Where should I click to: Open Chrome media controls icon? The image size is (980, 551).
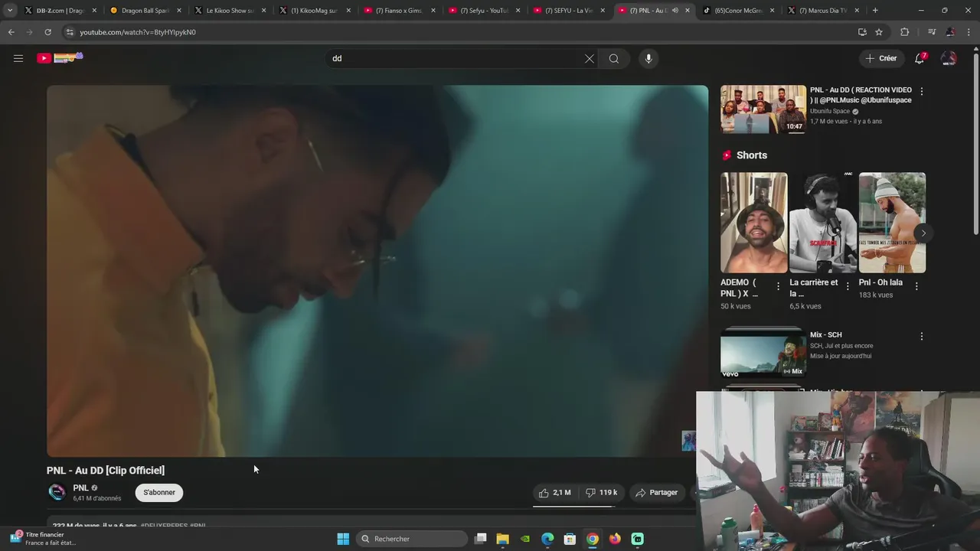pos(932,32)
